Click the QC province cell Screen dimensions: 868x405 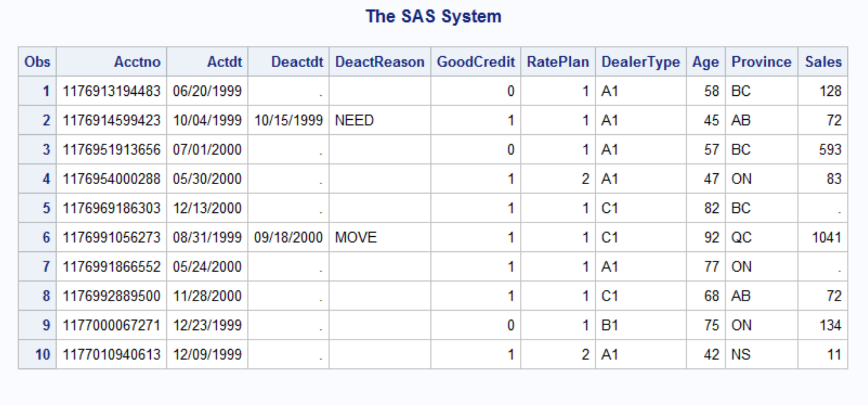pyautogui.click(x=741, y=238)
